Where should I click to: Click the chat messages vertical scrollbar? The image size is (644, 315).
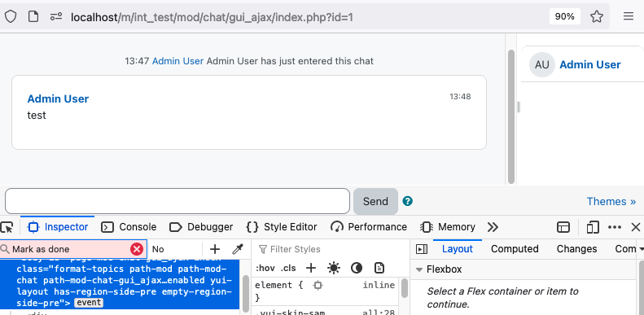pos(511,116)
